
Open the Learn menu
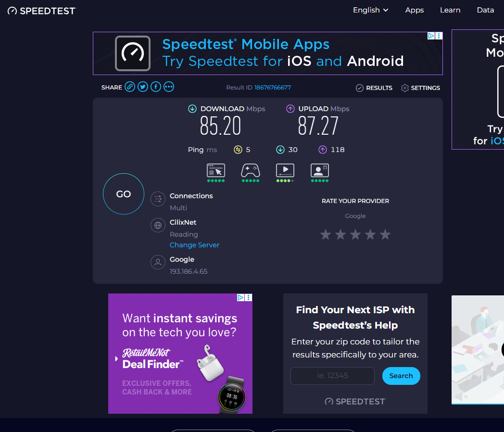pyautogui.click(x=450, y=10)
